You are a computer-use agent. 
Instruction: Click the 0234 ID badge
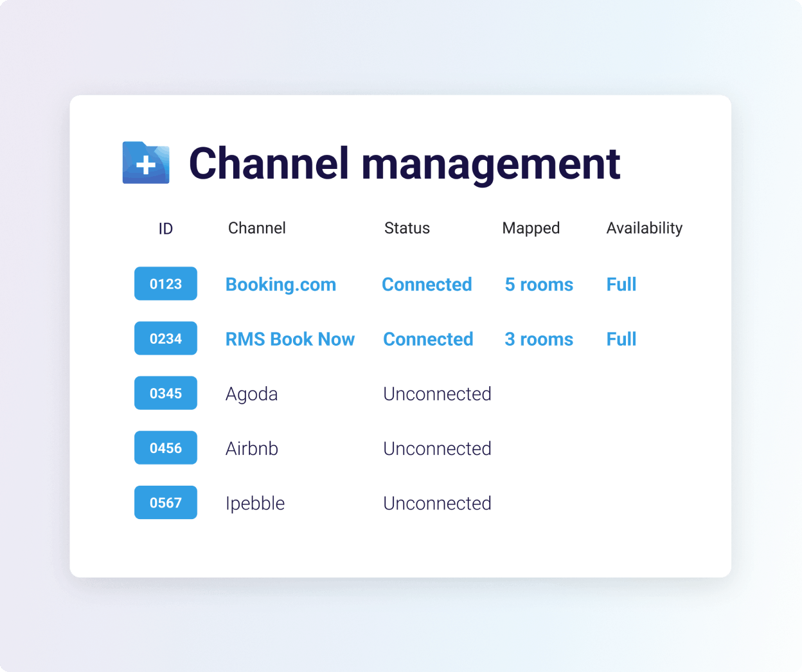click(x=166, y=338)
